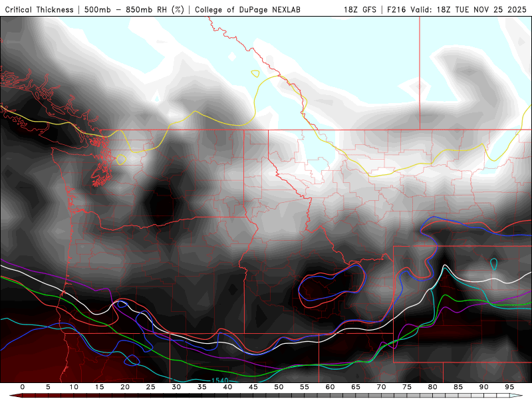
Task: Click "College of DuPage NEXLAB" credit text
Action: click(x=247, y=9)
